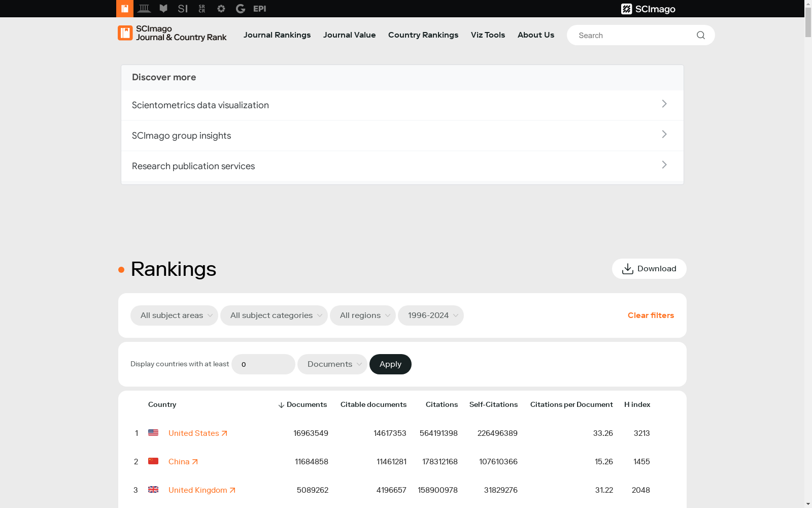Sort table by H index column
Viewport: 812px width, 508px height.
point(637,405)
